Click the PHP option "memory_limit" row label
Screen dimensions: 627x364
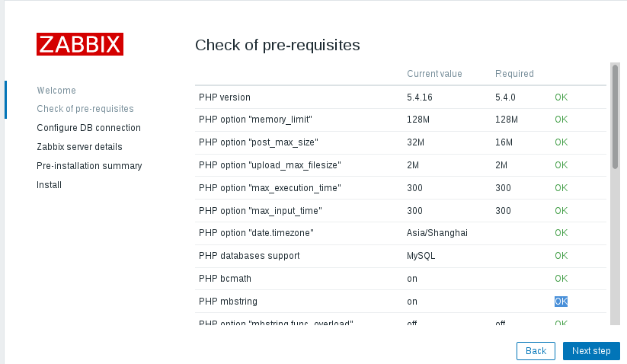255,120
